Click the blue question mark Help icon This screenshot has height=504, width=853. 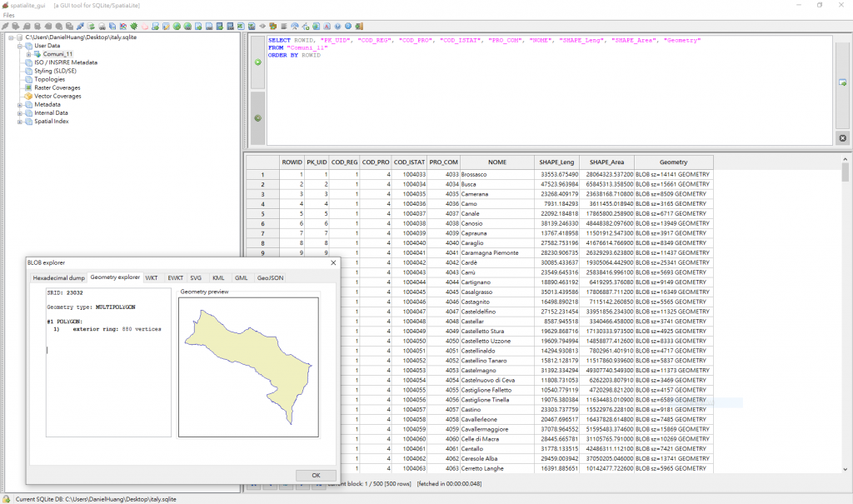point(337,26)
